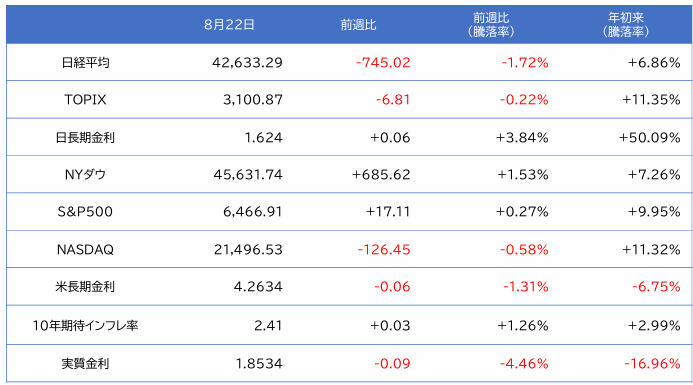
Task: Select the 米長期金利 row label
Action: point(85,287)
